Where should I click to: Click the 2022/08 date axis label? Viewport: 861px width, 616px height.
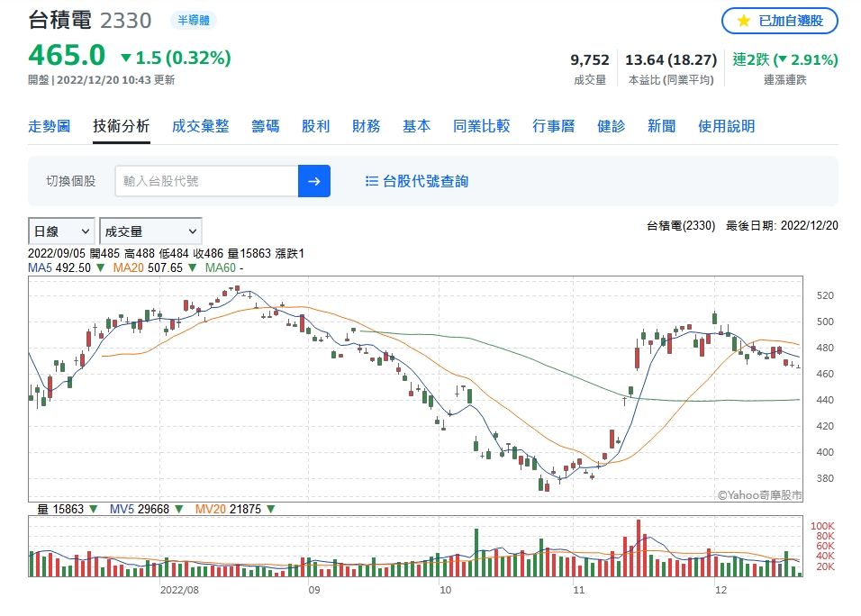pyautogui.click(x=179, y=590)
